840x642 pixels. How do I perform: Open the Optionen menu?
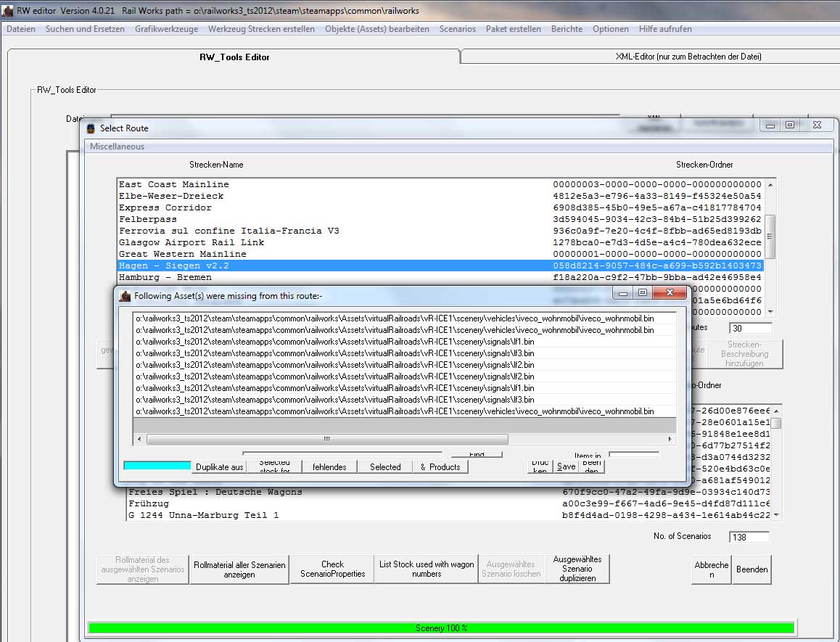[610, 29]
